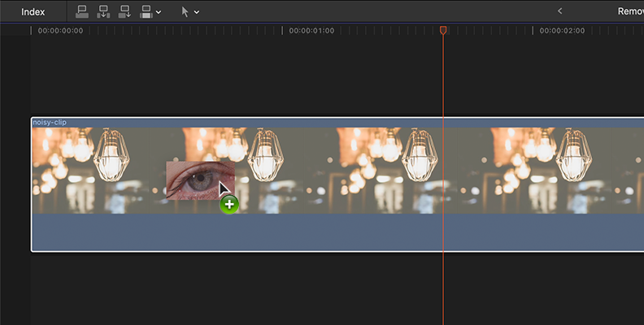Choose the Select arrow tool
Image resolution: width=644 pixels, height=325 pixels.
point(185,12)
